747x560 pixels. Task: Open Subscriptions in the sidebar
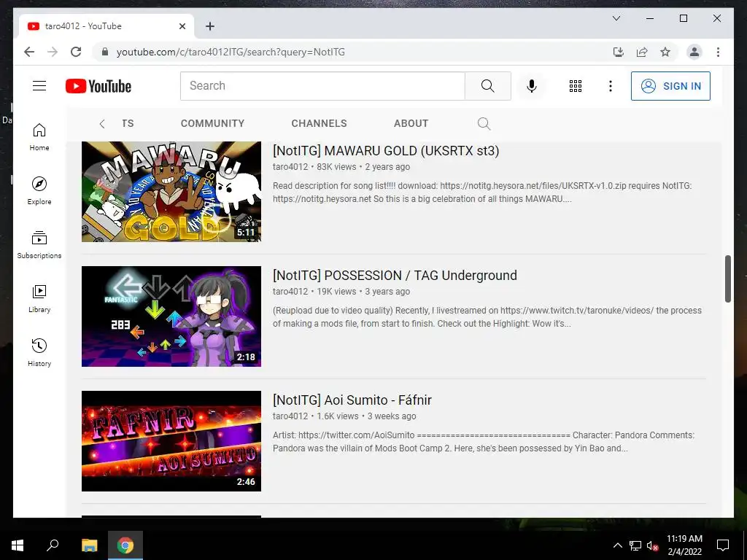[x=39, y=245]
